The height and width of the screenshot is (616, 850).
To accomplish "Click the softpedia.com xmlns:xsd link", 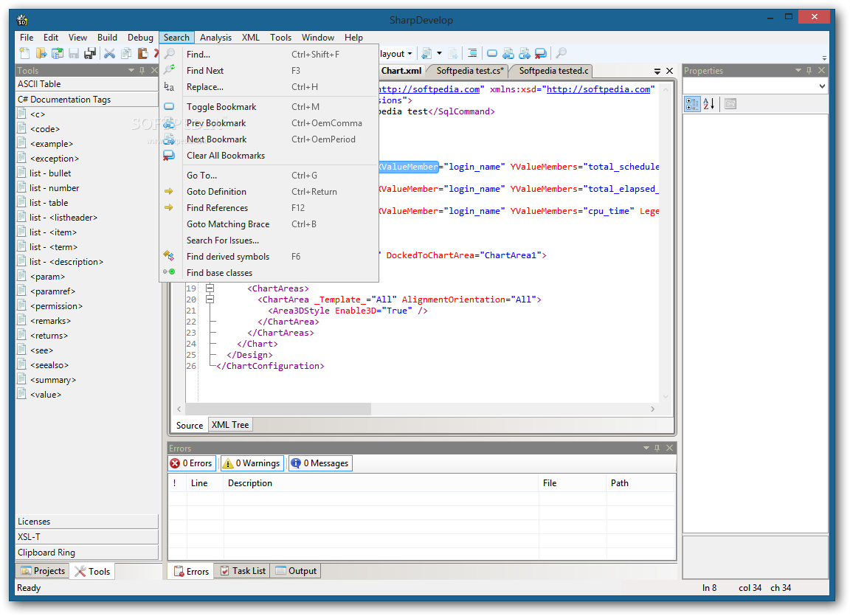I will point(598,89).
